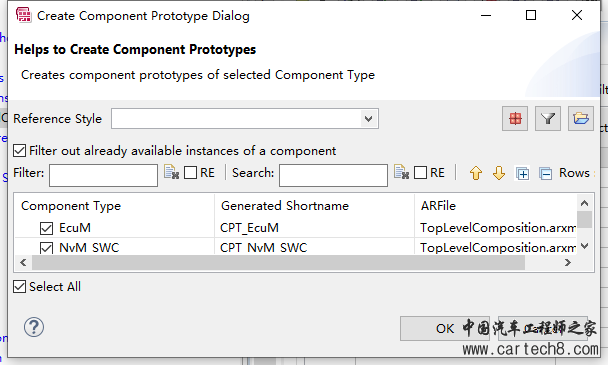Jump to next match with down arrow
This screenshot has height=365, width=608.
point(499,173)
